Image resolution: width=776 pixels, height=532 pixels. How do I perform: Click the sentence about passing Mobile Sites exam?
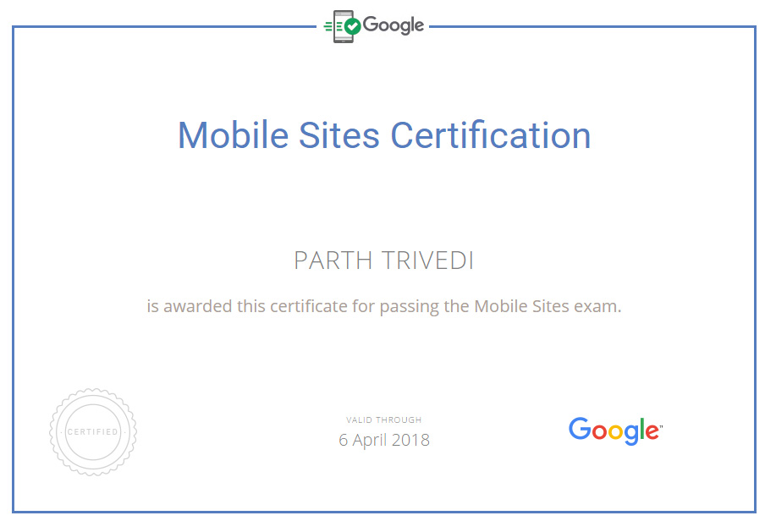(384, 306)
